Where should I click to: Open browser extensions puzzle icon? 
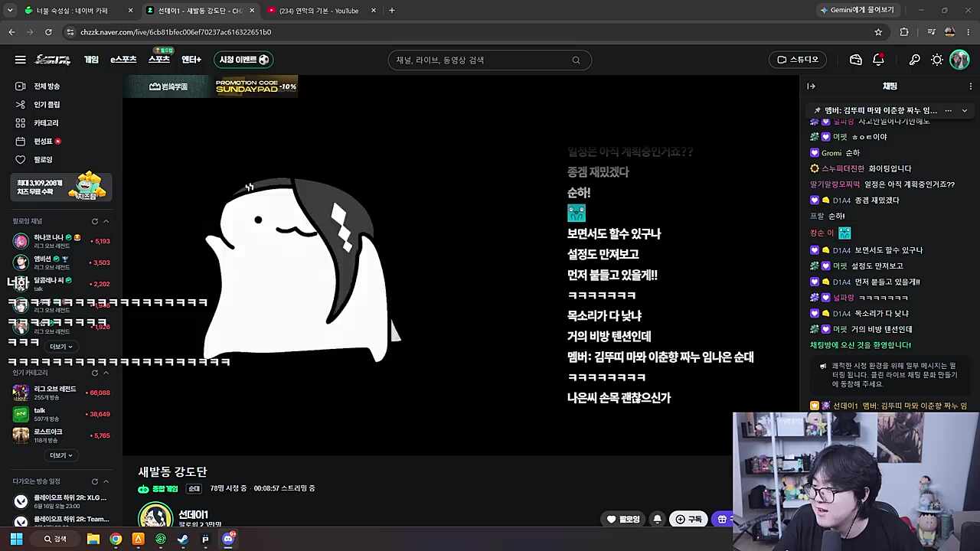point(904,32)
